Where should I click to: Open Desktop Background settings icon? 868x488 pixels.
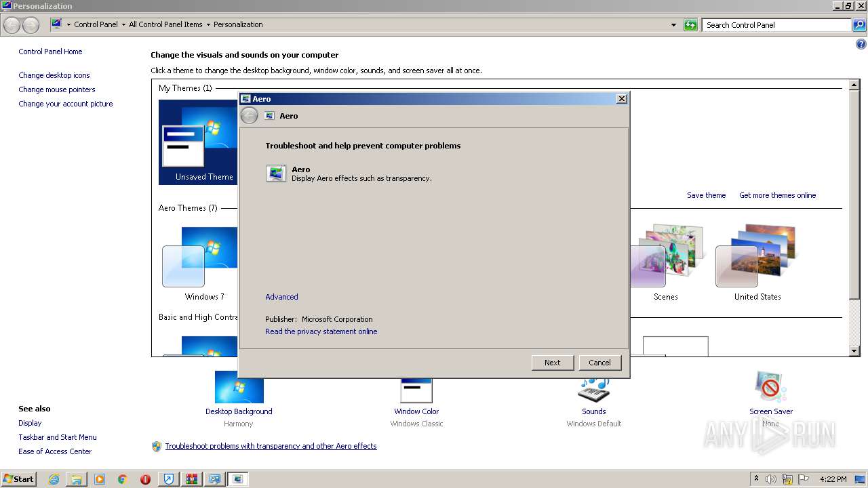(x=239, y=387)
